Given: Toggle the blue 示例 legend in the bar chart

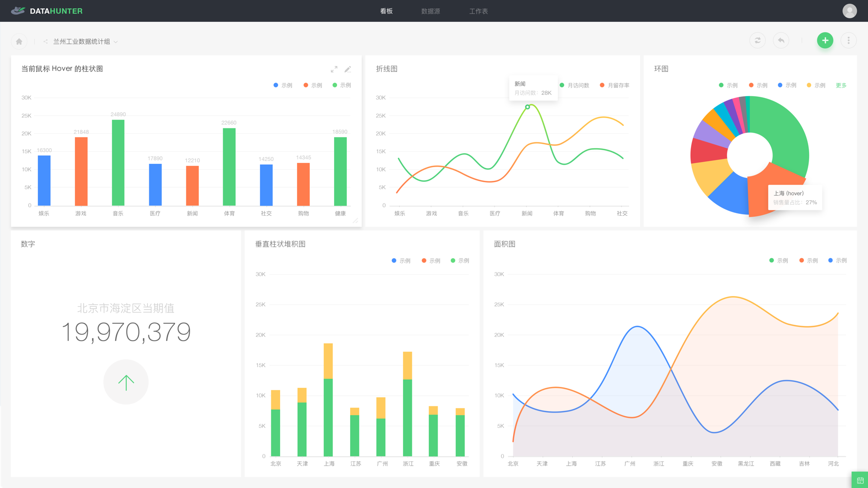Looking at the screenshot, I should coord(283,85).
